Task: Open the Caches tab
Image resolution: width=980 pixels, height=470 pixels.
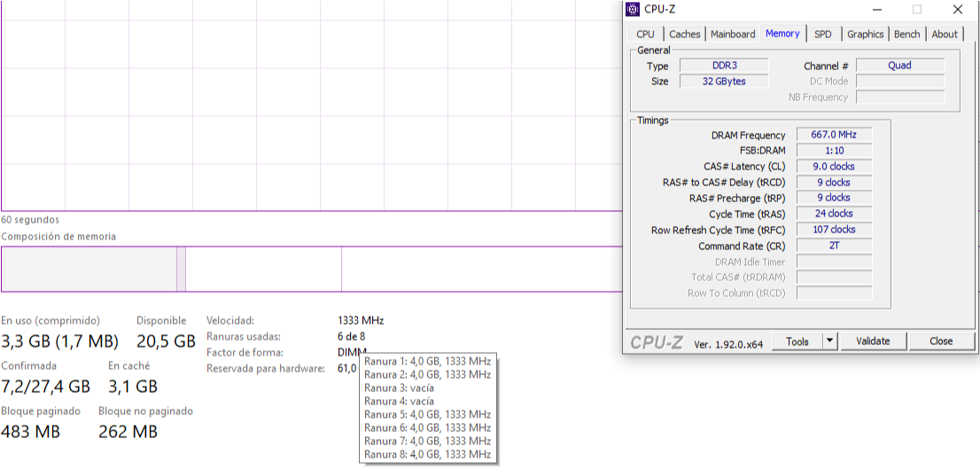Action: (684, 35)
